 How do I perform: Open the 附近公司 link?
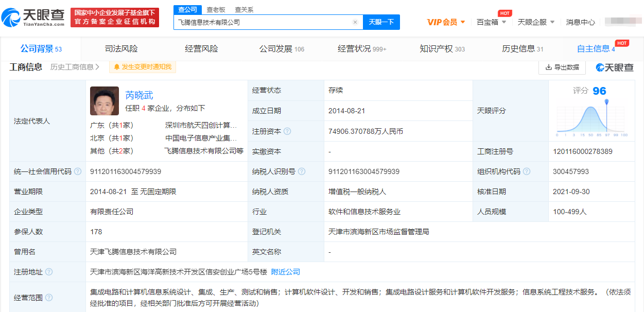pos(285,272)
